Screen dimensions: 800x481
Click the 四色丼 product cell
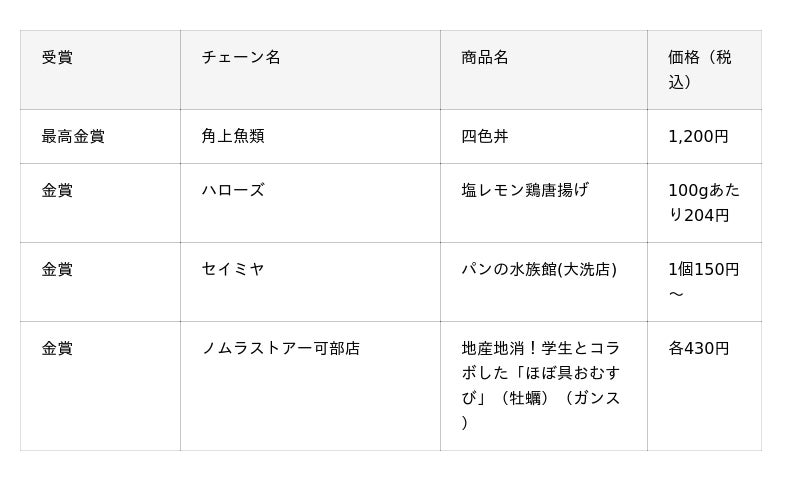click(485, 137)
